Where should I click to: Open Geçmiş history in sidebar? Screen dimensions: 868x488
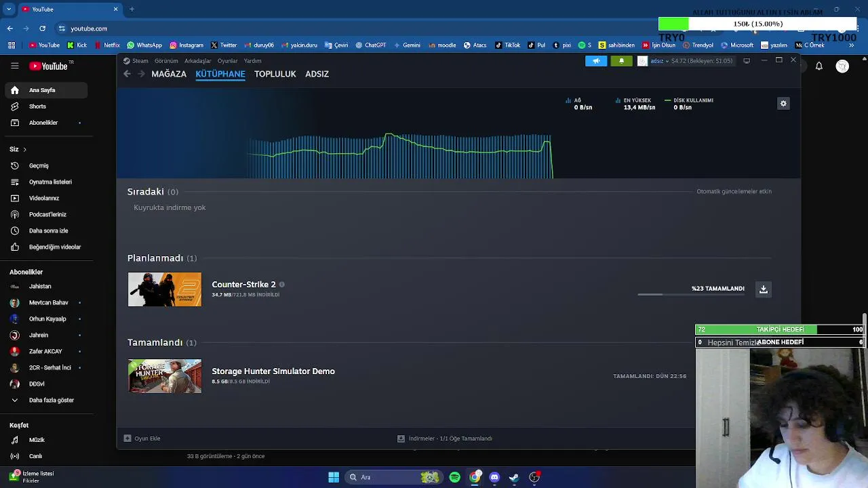pos(46,165)
